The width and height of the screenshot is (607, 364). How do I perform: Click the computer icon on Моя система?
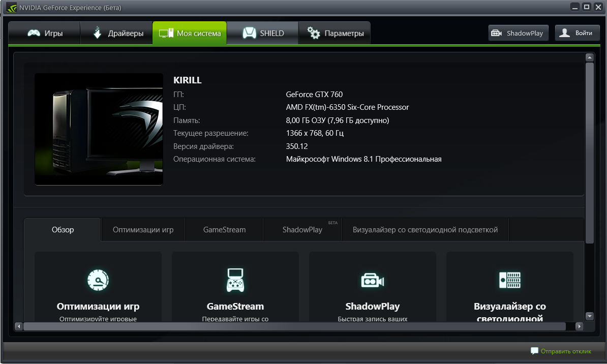[x=166, y=34]
